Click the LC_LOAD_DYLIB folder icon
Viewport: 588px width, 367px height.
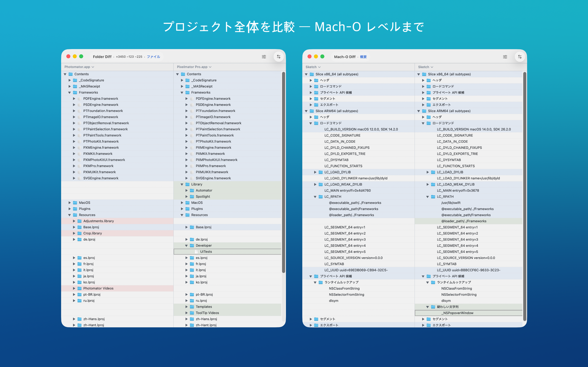(x=320, y=172)
